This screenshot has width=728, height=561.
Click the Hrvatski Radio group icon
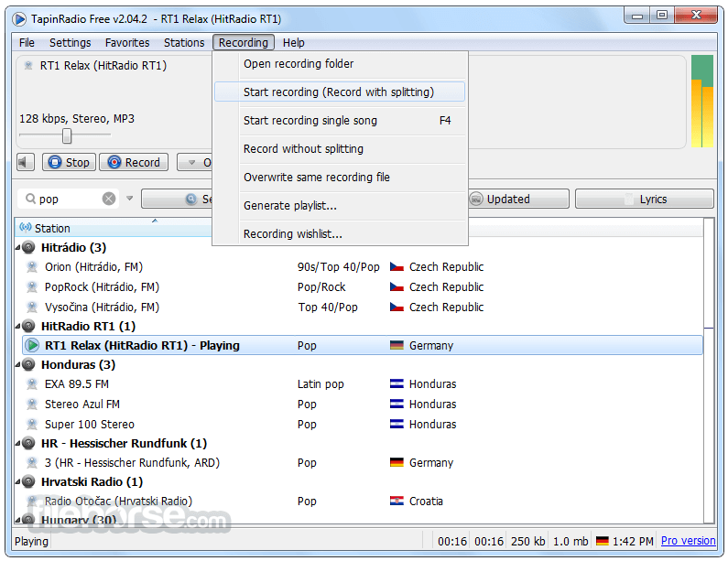click(x=28, y=481)
